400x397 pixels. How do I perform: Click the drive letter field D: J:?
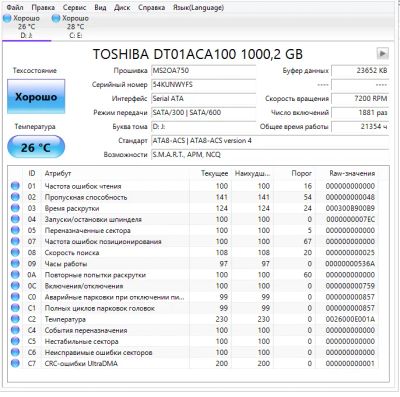tap(203, 127)
